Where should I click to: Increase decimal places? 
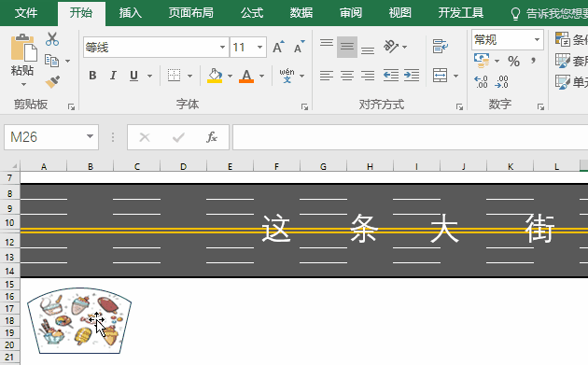[x=481, y=82]
